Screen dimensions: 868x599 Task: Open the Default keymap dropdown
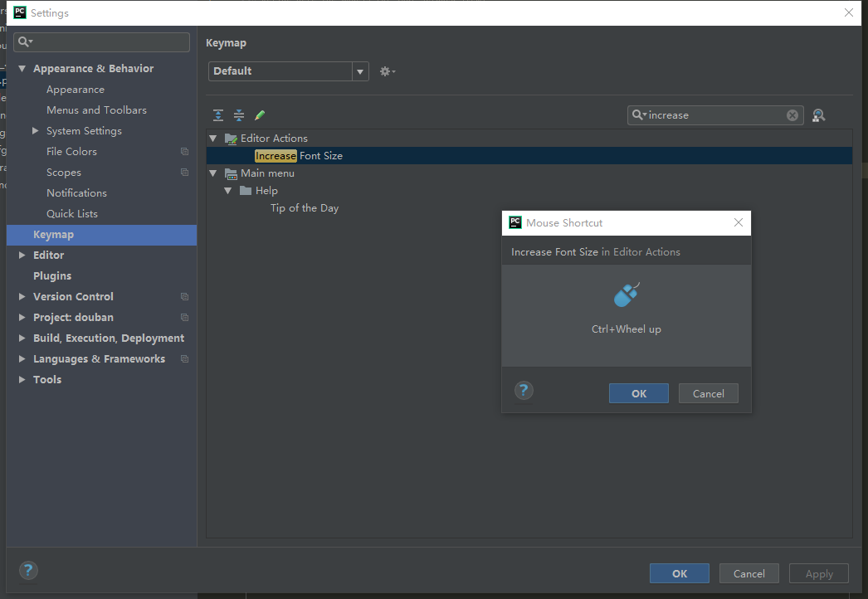(x=359, y=71)
